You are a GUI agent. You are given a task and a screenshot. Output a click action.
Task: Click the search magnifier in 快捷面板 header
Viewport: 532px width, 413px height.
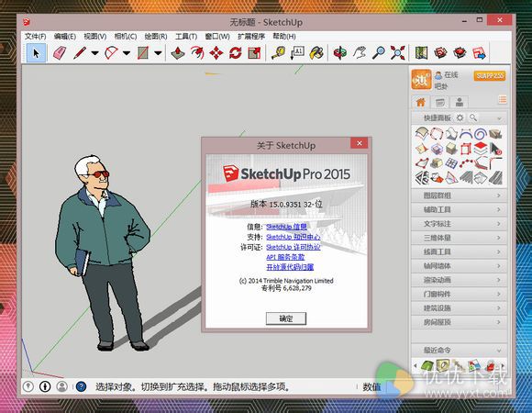pyautogui.click(x=473, y=117)
